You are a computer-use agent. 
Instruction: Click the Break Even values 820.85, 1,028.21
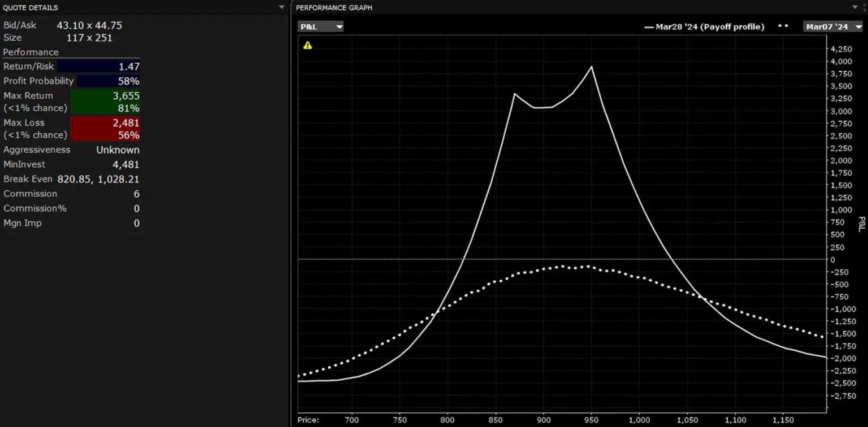(x=98, y=179)
